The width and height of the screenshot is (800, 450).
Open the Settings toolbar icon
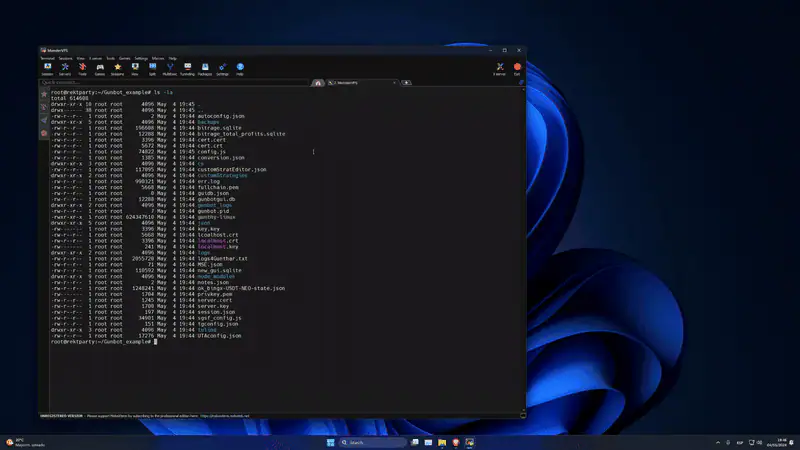coord(222,69)
